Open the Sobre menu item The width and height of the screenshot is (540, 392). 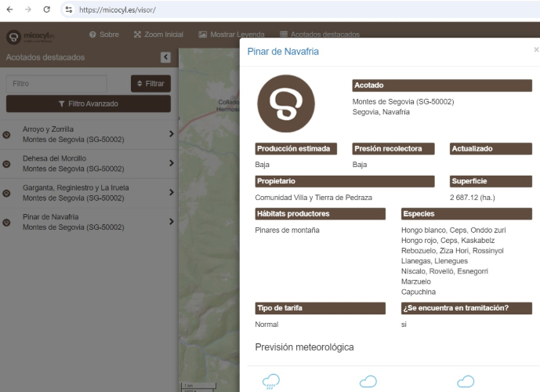(x=104, y=34)
